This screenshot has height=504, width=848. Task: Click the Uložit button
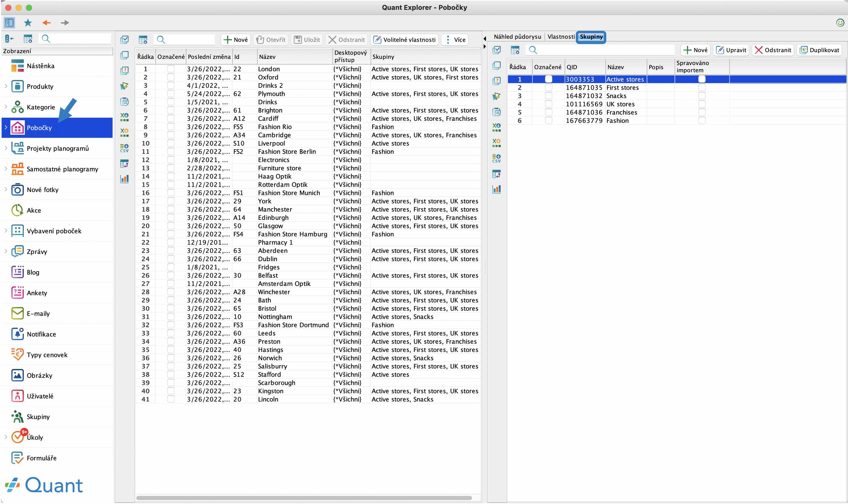tap(307, 40)
